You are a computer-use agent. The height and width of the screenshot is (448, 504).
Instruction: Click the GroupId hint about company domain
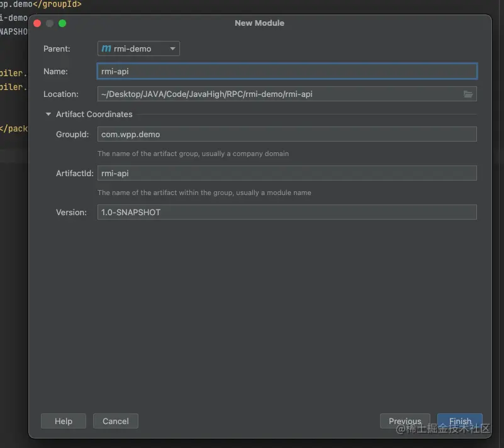coord(193,154)
